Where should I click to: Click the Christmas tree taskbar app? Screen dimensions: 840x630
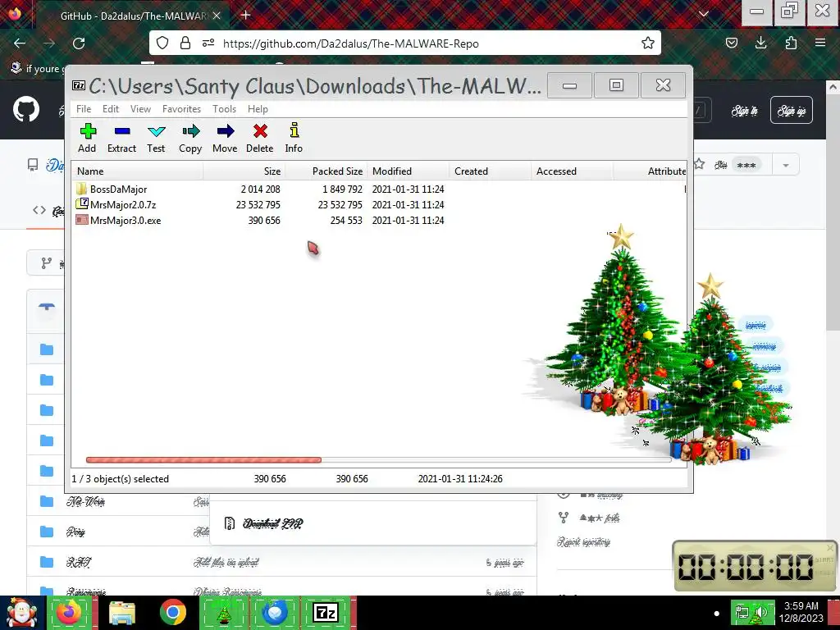coord(224,613)
